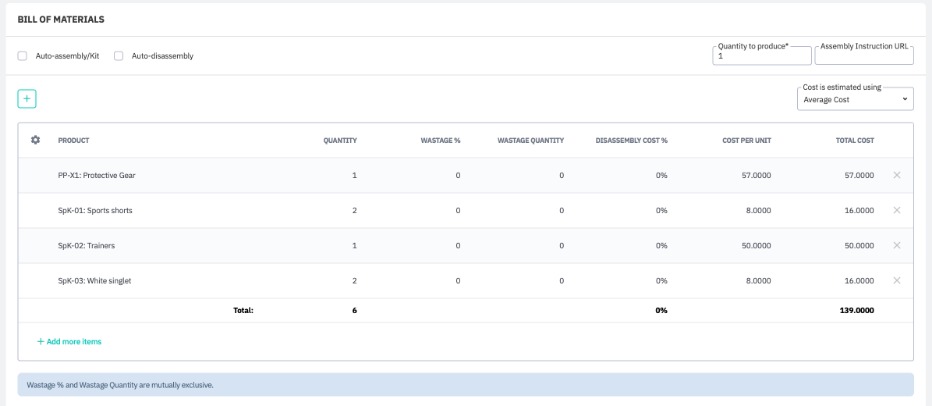Open the Average Cost dropdown
This screenshot has width=932, height=406.
pyautogui.click(x=855, y=99)
